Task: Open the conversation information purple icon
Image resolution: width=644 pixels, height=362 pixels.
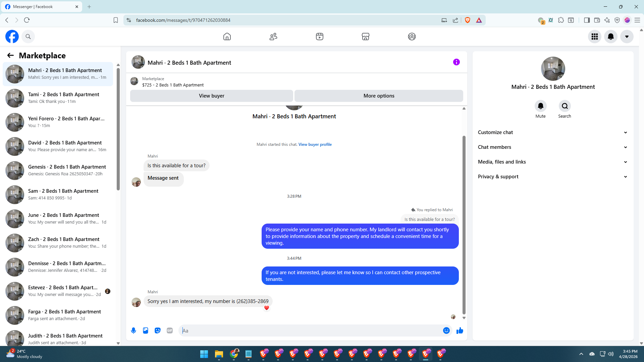Action: (456, 62)
